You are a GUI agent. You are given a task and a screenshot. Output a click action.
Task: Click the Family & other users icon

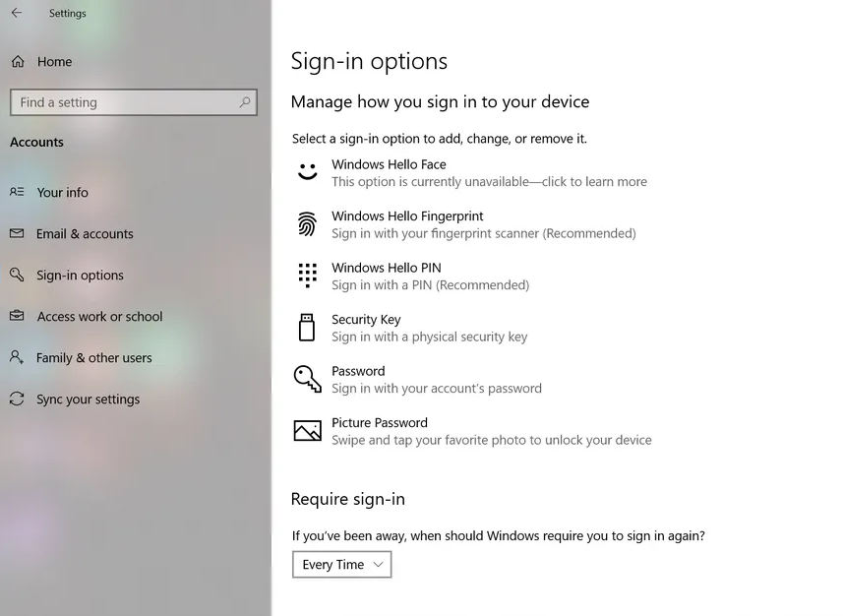(17, 357)
